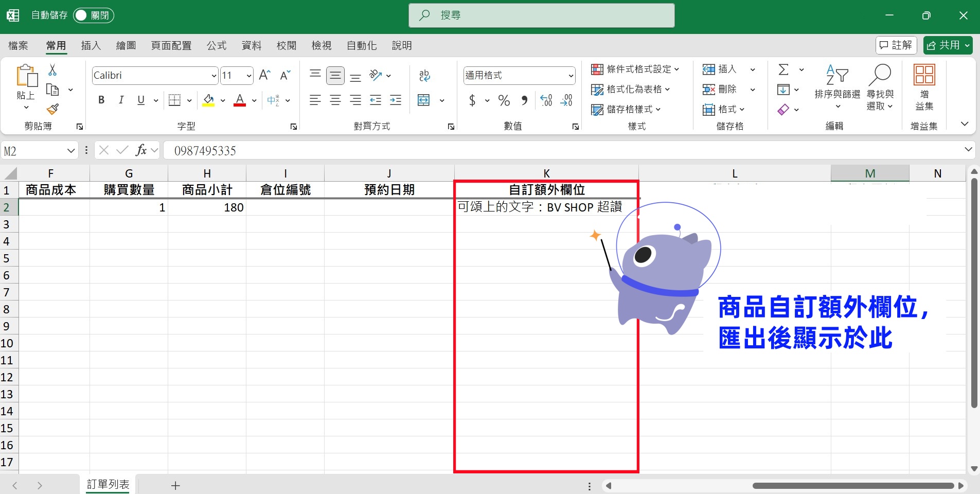Toggle Underline formatting
Image resolution: width=980 pixels, height=494 pixels.
(x=141, y=100)
